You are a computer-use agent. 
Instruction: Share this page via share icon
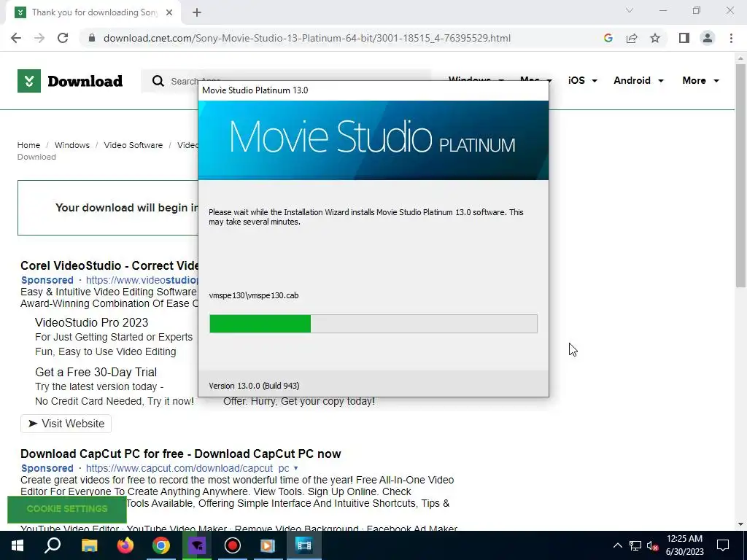(x=632, y=38)
